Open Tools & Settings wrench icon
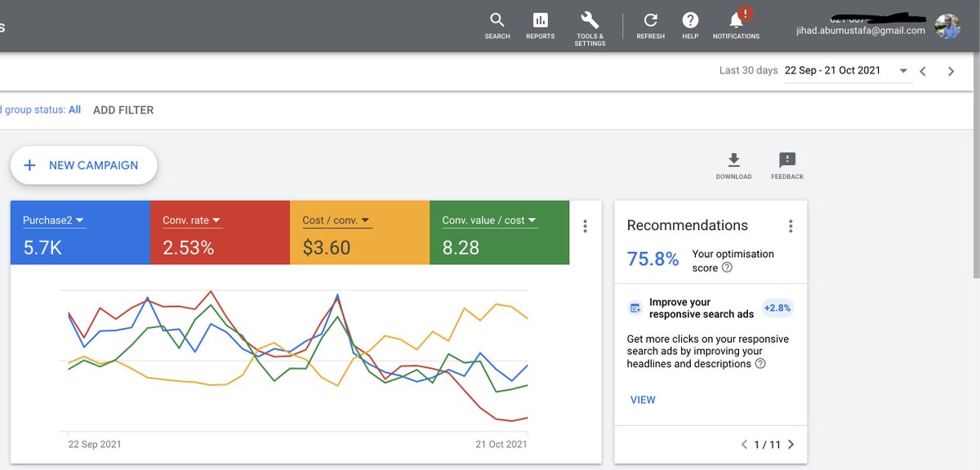The height and width of the screenshot is (470, 980). pyautogui.click(x=590, y=20)
